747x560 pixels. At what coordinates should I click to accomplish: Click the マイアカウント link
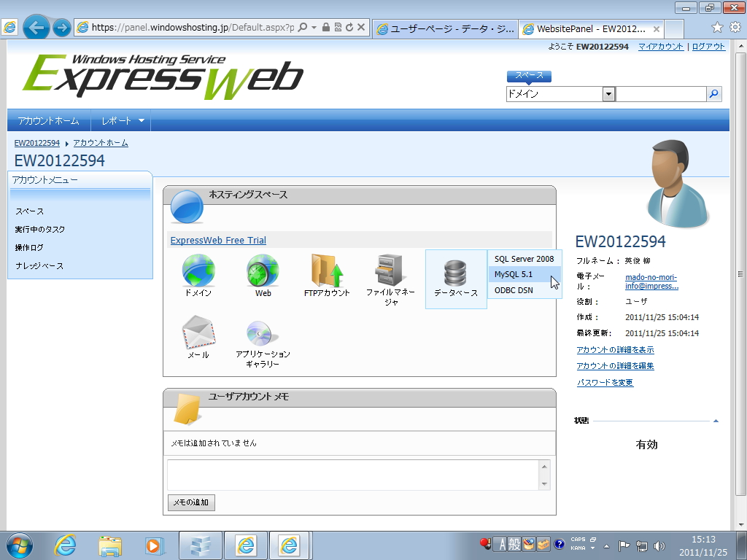[x=661, y=47]
